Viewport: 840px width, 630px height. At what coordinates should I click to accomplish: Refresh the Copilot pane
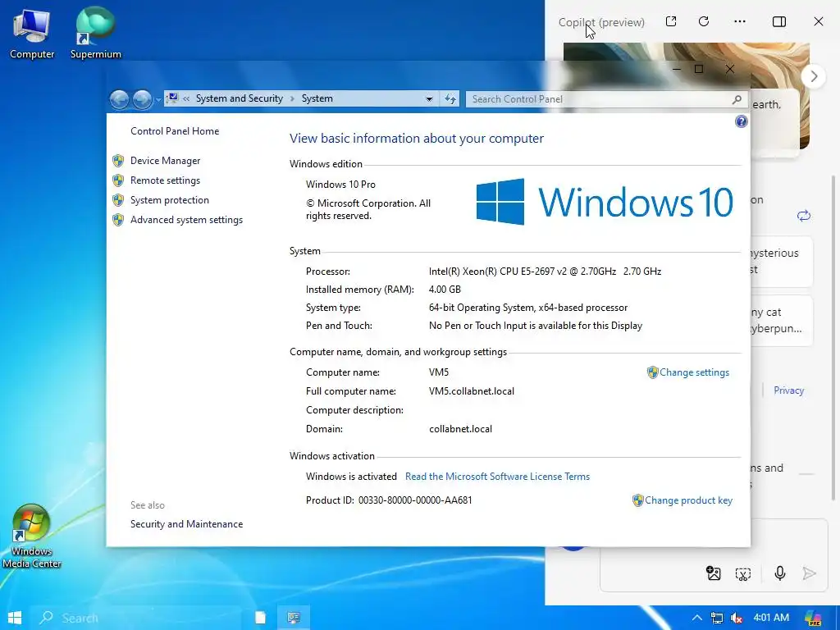pos(704,21)
